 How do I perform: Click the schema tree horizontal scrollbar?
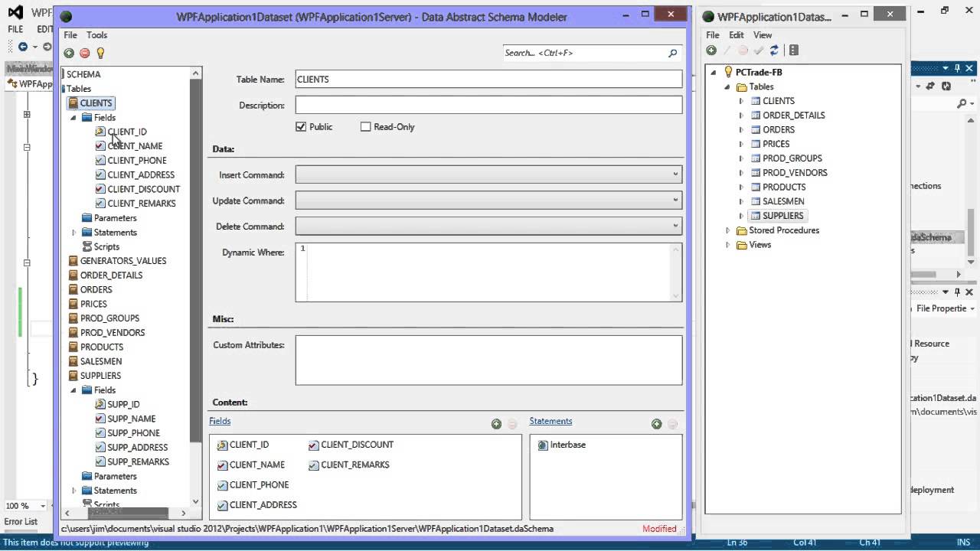tap(129, 513)
